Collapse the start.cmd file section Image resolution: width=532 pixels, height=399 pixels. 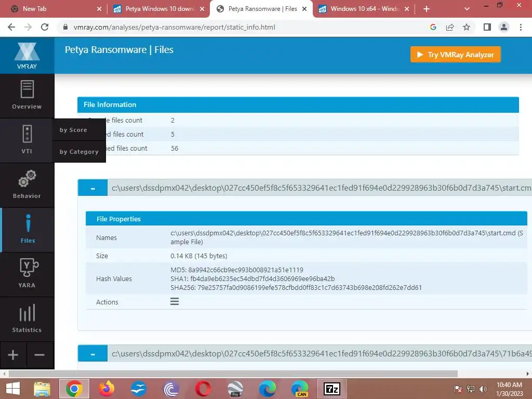(92, 188)
